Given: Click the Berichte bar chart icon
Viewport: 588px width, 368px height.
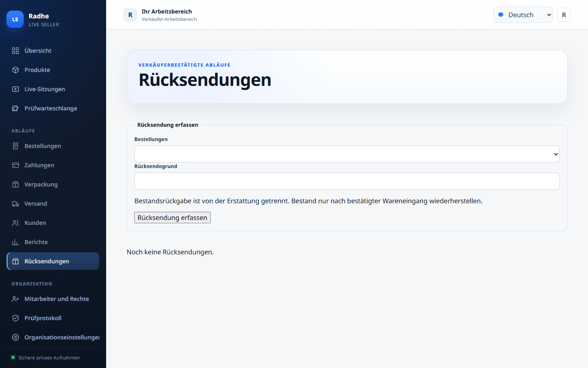Looking at the screenshot, I should 16,242.
